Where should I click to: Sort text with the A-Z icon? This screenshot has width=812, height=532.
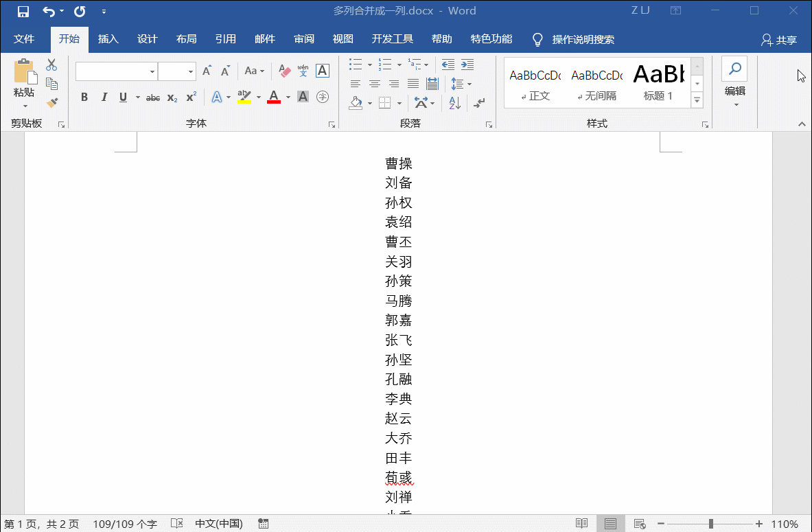click(x=454, y=103)
